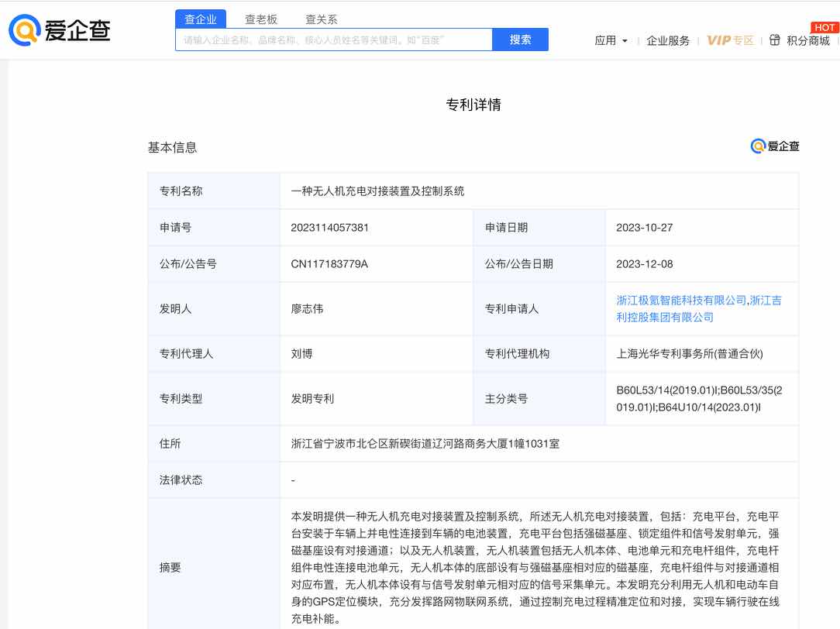The height and width of the screenshot is (629, 840).
Task: Select classification B60L53/14(2019.01)I text
Action: [x=667, y=390]
